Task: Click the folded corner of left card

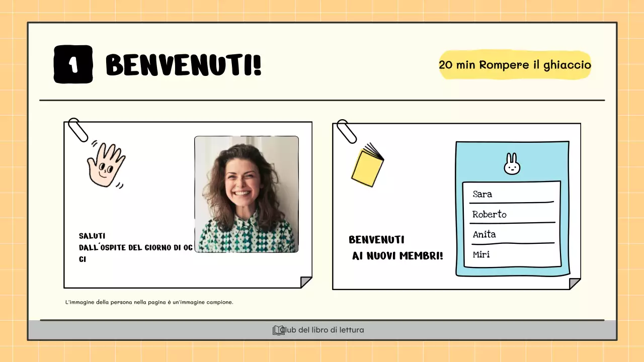Action: click(306, 282)
